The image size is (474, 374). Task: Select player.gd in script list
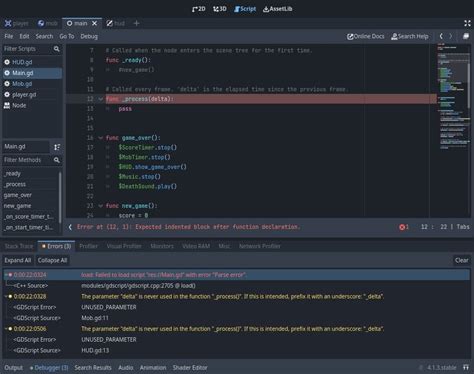click(x=32, y=95)
